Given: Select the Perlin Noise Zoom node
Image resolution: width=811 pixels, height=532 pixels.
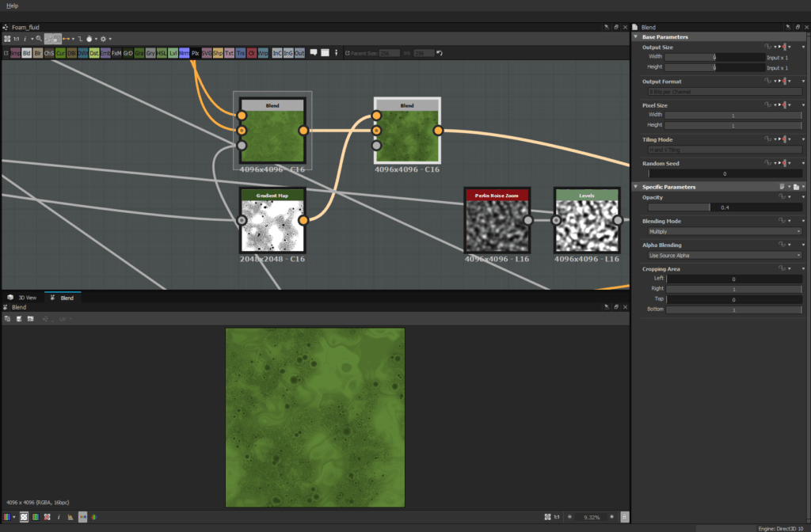Looking at the screenshot, I should [497, 225].
